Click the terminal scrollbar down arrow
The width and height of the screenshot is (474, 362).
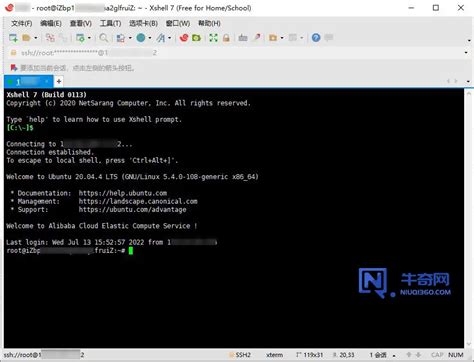[468, 343]
